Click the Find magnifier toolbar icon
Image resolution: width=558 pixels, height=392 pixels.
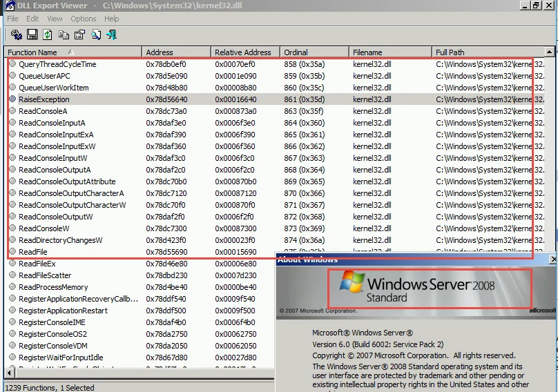[96, 35]
